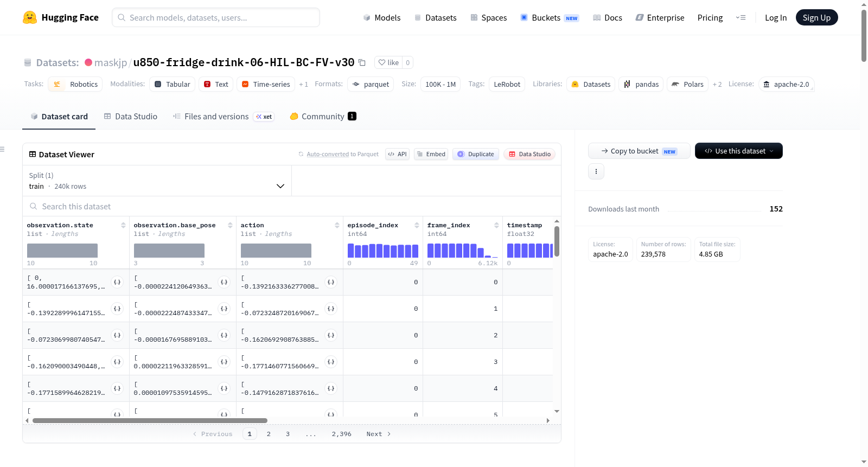Go to page 2 of results
This screenshot has width=868, height=467.
[269, 434]
